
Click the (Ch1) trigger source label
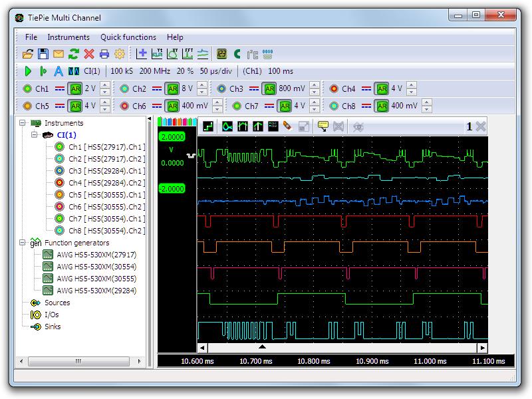point(252,71)
